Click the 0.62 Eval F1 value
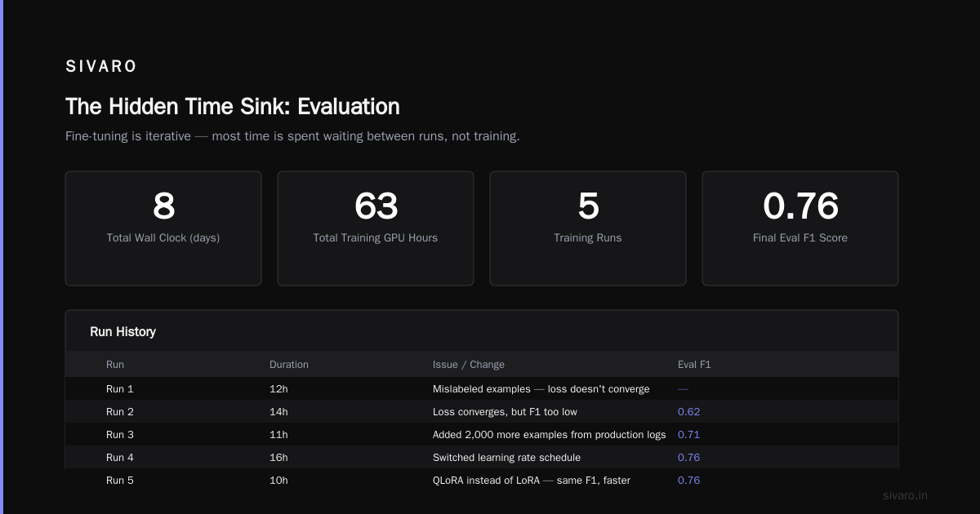Screen dimensions: 980x514 [x=688, y=412]
